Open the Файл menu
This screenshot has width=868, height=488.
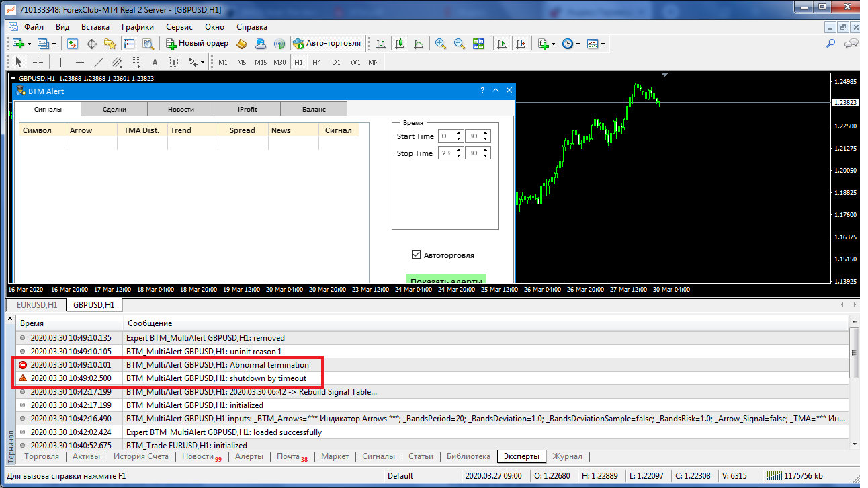click(x=34, y=27)
